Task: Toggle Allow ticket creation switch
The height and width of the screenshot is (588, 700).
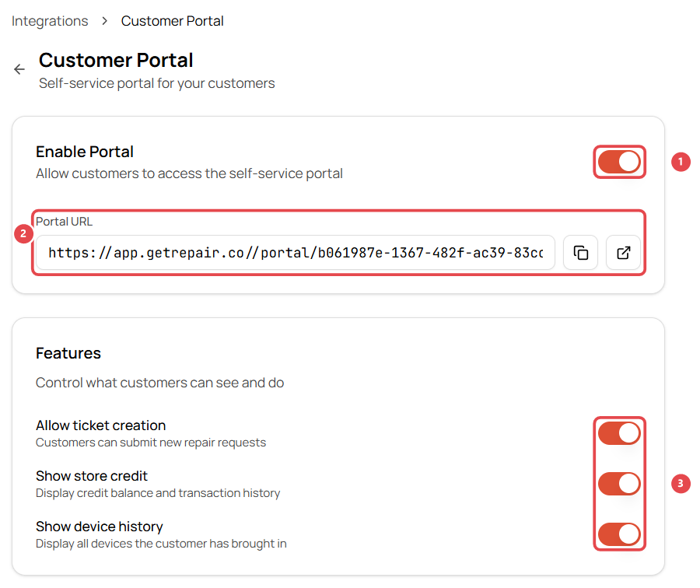Action: point(619,433)
